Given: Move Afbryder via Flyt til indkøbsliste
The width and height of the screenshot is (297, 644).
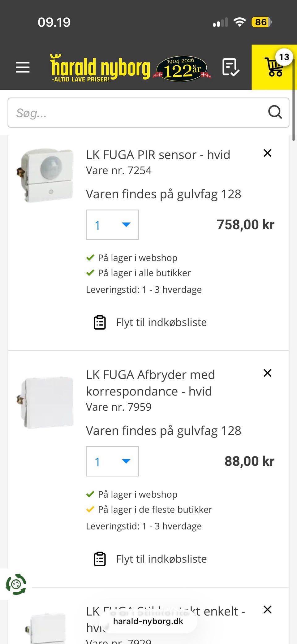Looking at the screenshot, I should (161, 559).
